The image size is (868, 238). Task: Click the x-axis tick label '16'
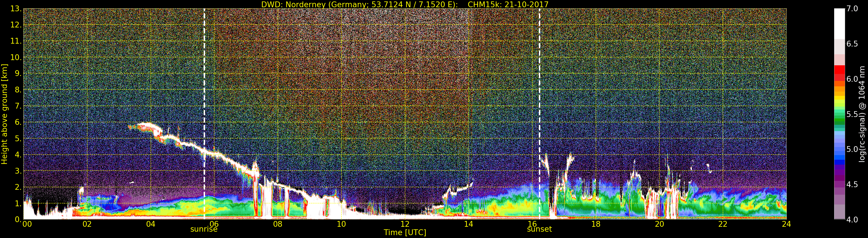coord(532,224)
